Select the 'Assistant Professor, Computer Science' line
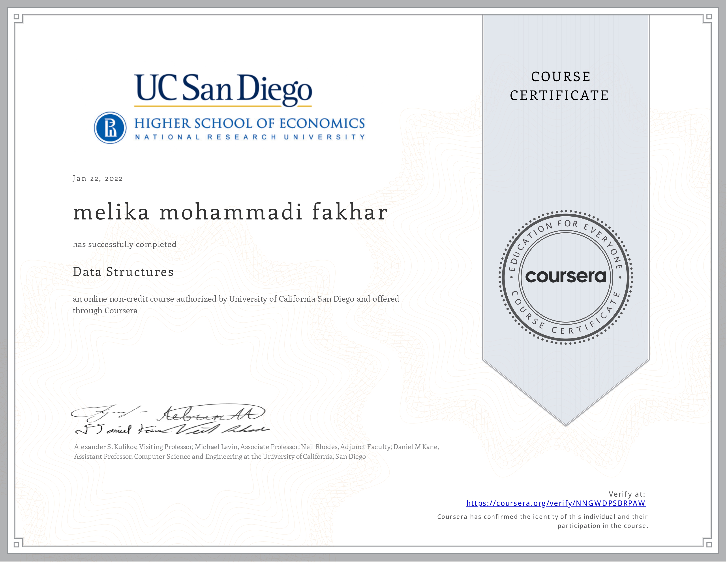This screenshot has width=728, height=563. pos(220,457)
